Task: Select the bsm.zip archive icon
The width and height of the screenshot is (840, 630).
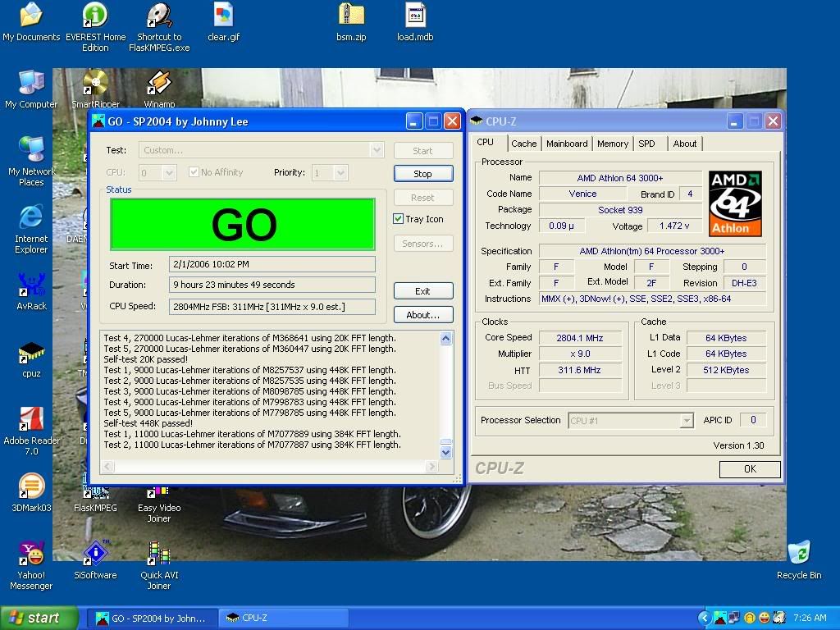Action: 351,22
